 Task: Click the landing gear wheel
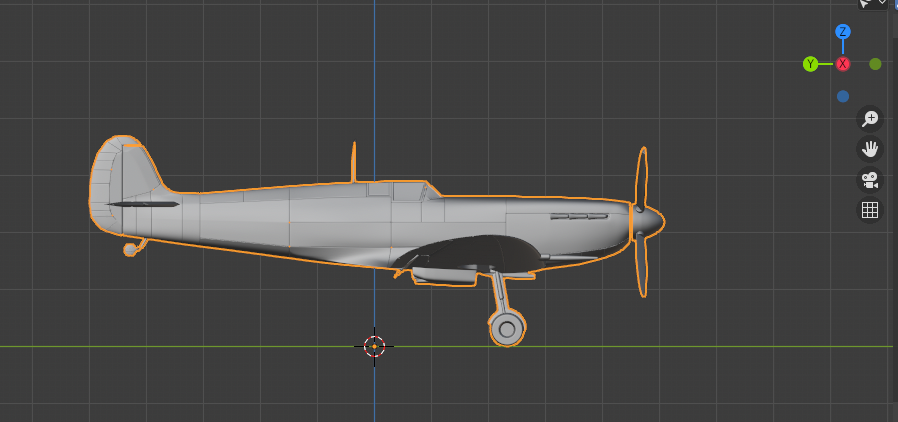507,329
